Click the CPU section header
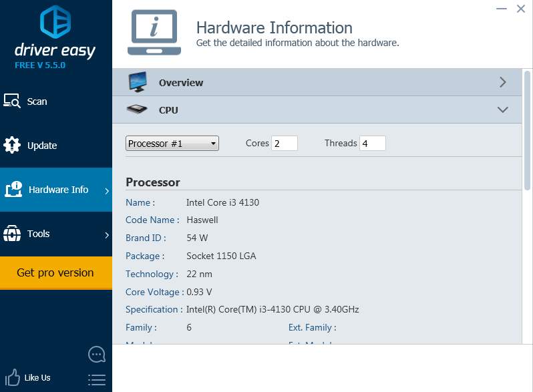The width and height of the screenshot is (533, 392). [x=317, y=110]
